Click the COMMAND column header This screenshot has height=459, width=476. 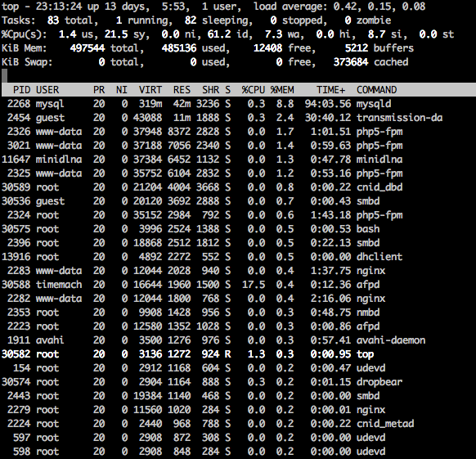tap(376, 90)
